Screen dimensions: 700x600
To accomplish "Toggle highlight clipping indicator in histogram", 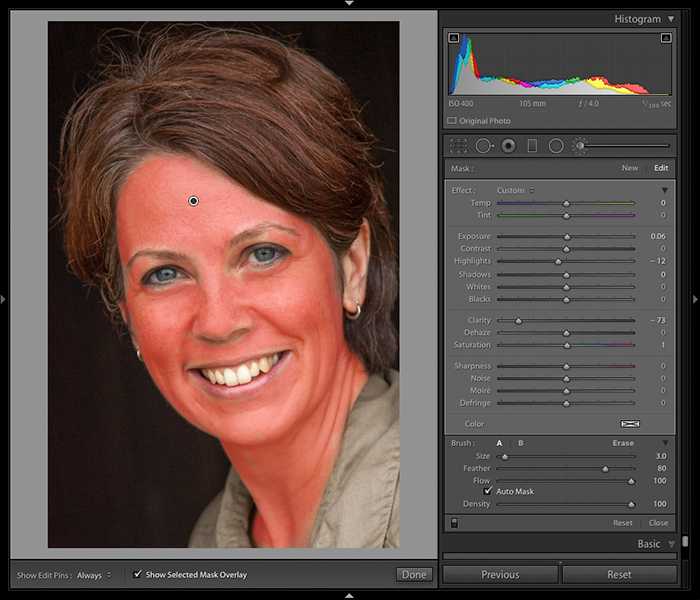I will [x=666, y=38].
